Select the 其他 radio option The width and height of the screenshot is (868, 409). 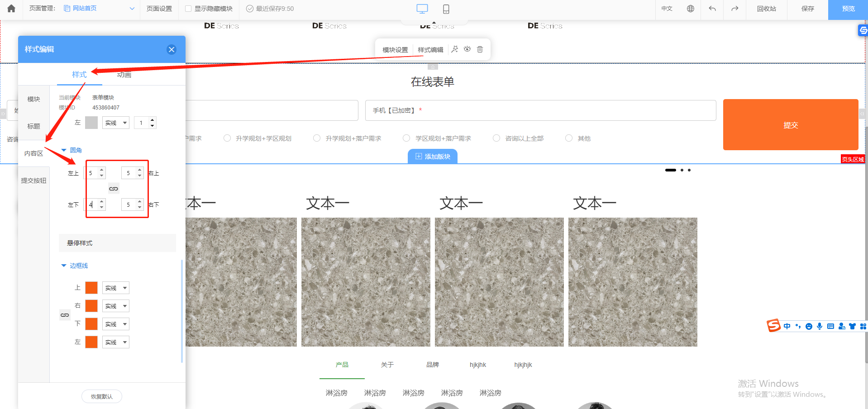click(x=569, y=138)
